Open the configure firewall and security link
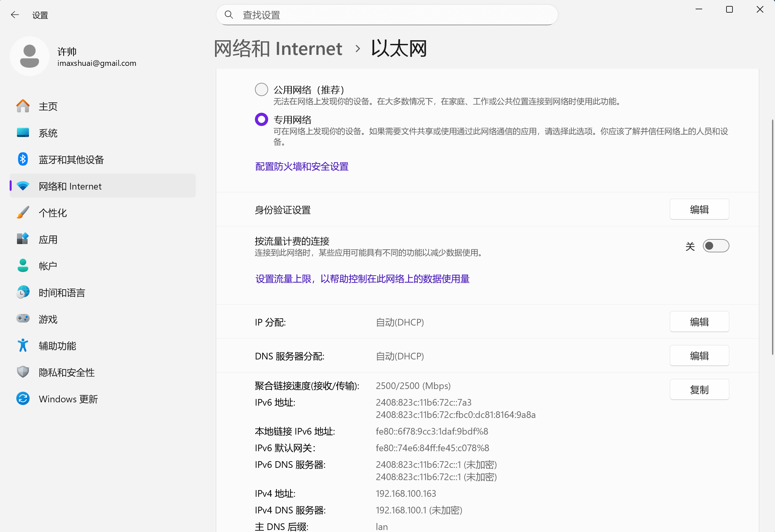The width and height of the screenshot is (775, 532). 301,167
